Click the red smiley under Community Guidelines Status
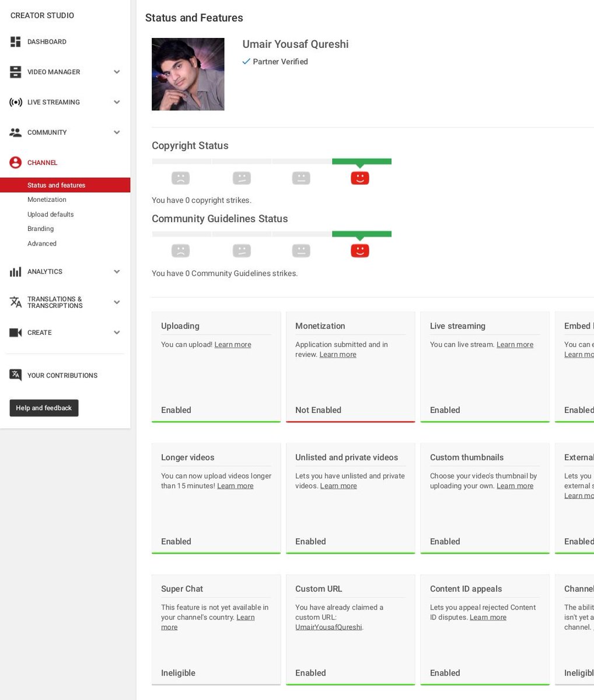Image resolution: width=594 pixels, height=700 pixels. pyautogui.click(x=360, y=251)
